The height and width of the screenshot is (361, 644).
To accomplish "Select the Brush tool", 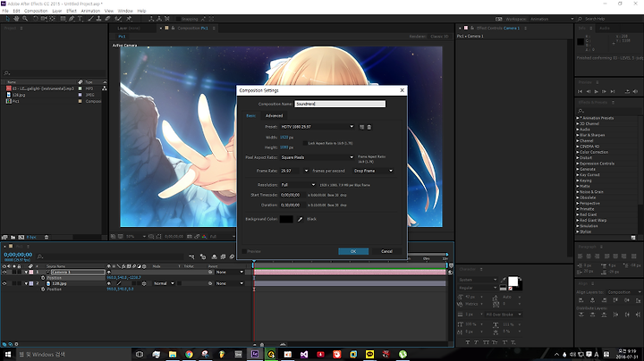I will [x=90, y=19].
